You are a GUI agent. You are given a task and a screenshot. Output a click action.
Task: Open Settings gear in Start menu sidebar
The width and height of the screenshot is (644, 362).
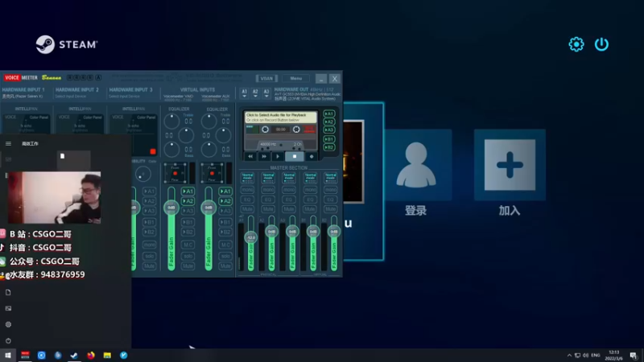click(x=8, y=325)
